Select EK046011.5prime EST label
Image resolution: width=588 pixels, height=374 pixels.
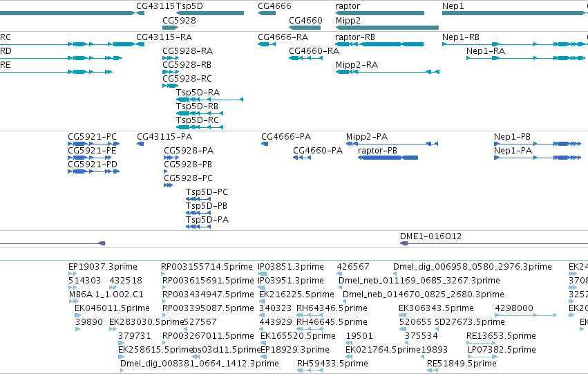(x=112, y=308)
